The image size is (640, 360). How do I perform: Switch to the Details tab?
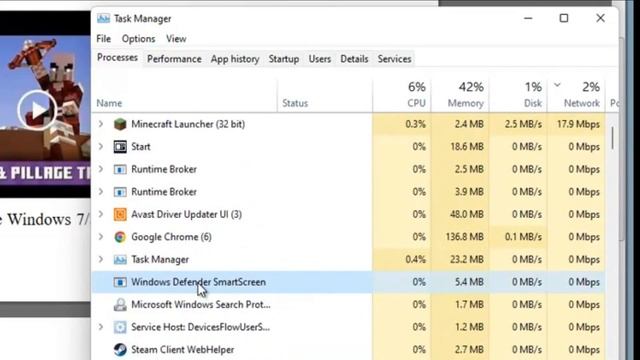click(354, 59)
